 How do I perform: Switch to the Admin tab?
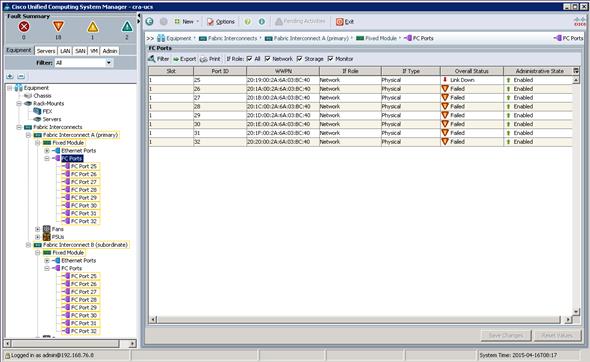click(x=110, y=51)
